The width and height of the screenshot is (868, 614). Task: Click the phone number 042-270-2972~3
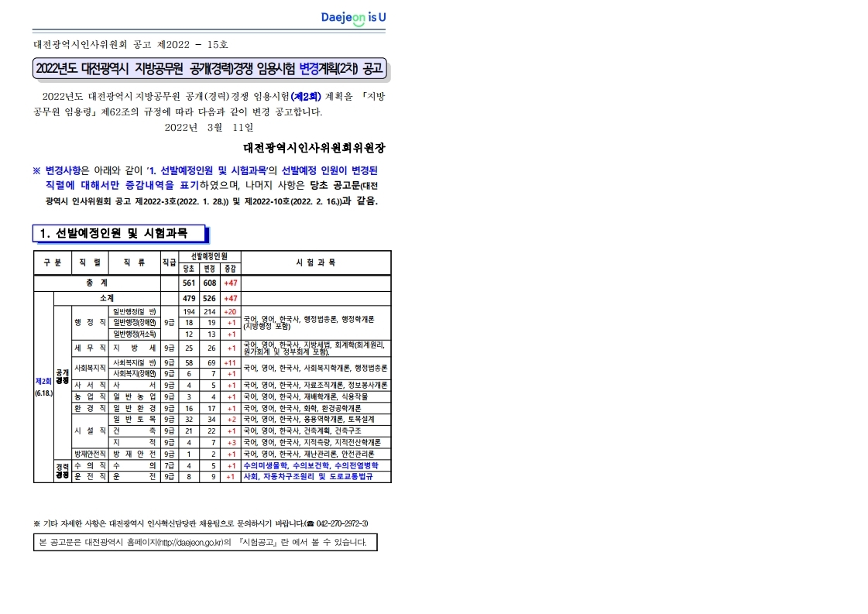(341, 523)
